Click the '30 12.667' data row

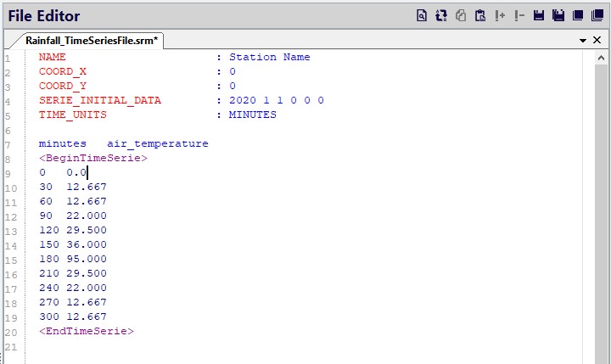[x=72, y=187]
